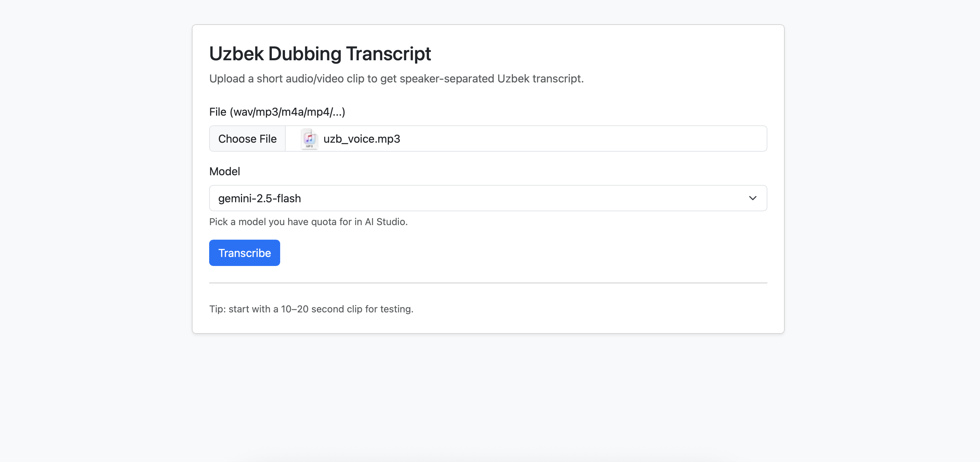Click the MP3 file icon beside uzb_voice.mp3
Image resolution: width=980 pixels, height=462 pixels.
[x=309, y=139]
